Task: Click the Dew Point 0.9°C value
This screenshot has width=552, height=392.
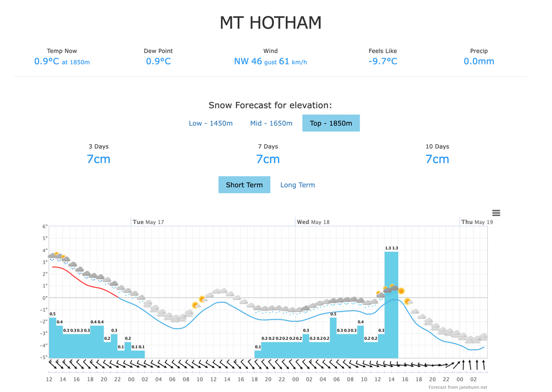Action: (158, 61)
